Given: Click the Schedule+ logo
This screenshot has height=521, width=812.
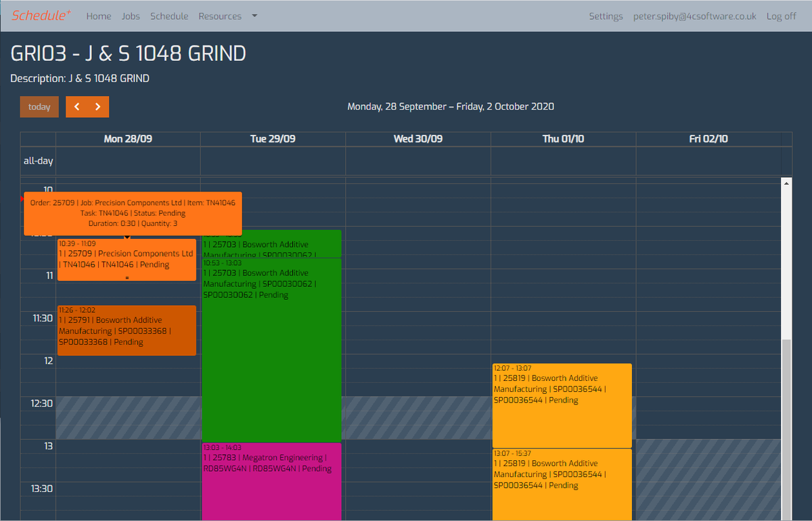Looking at the screenshot, I should [41, 16].
